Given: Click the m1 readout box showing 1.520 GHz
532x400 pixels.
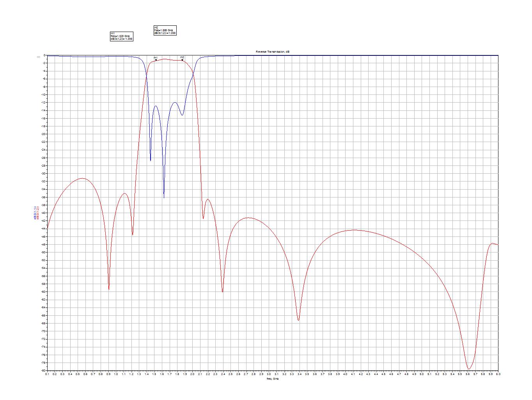Looking at the screenshot, I should coord(122,36).
